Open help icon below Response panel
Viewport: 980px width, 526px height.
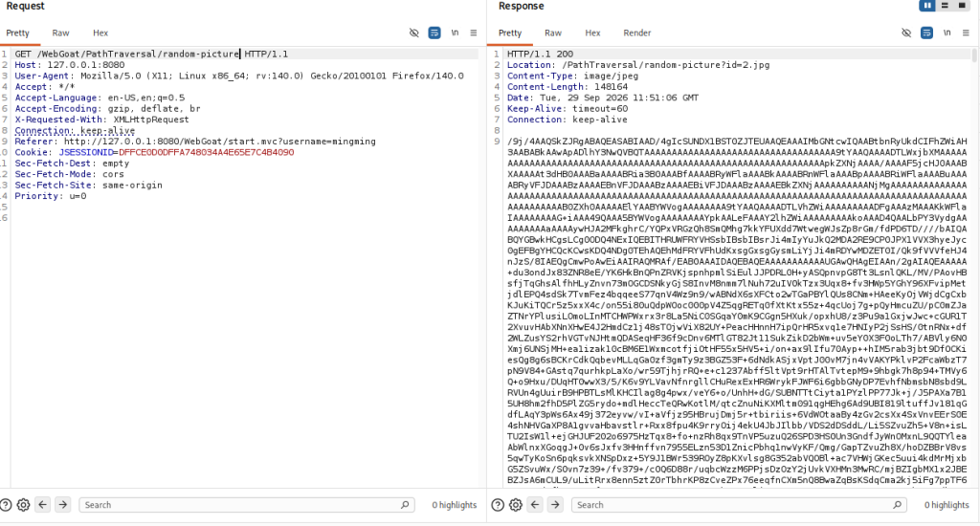tap(498, 505)
